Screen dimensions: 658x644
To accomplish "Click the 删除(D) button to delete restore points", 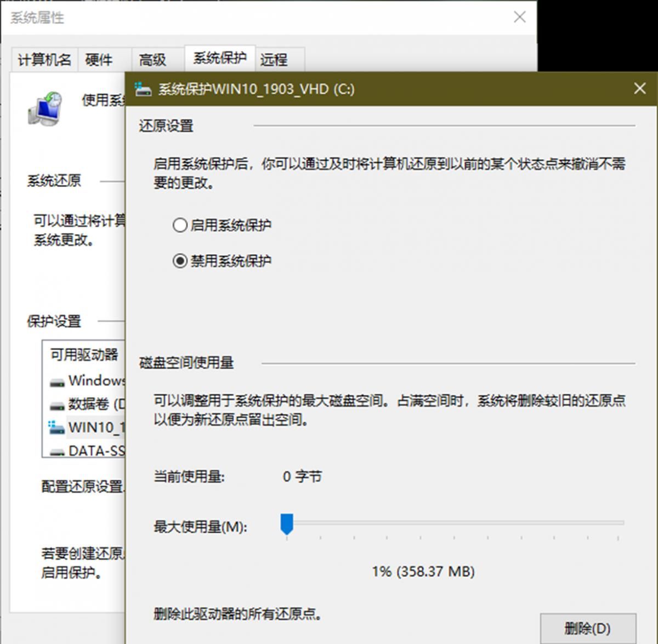I will 587,629.
